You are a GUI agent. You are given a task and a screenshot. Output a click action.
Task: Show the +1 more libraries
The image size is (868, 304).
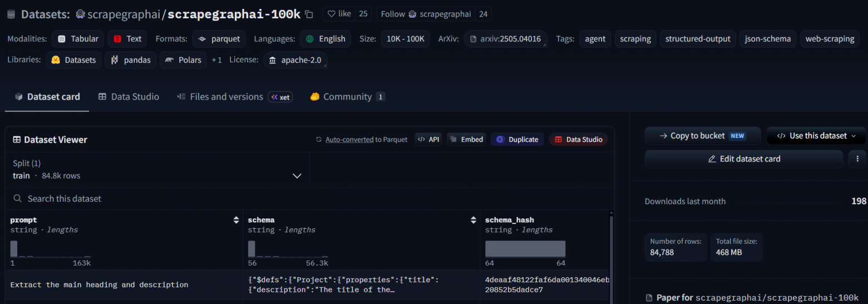click(x=216, y=60)
